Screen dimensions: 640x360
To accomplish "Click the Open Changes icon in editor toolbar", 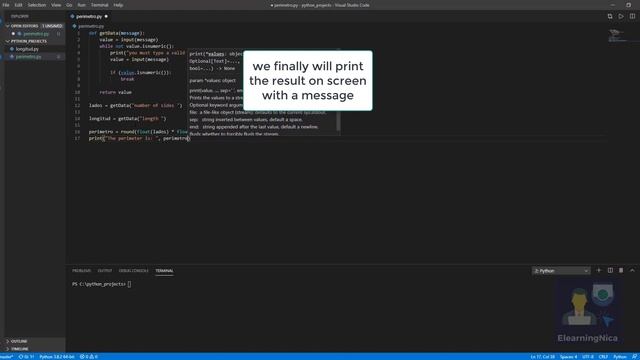I will pos(610,16).
